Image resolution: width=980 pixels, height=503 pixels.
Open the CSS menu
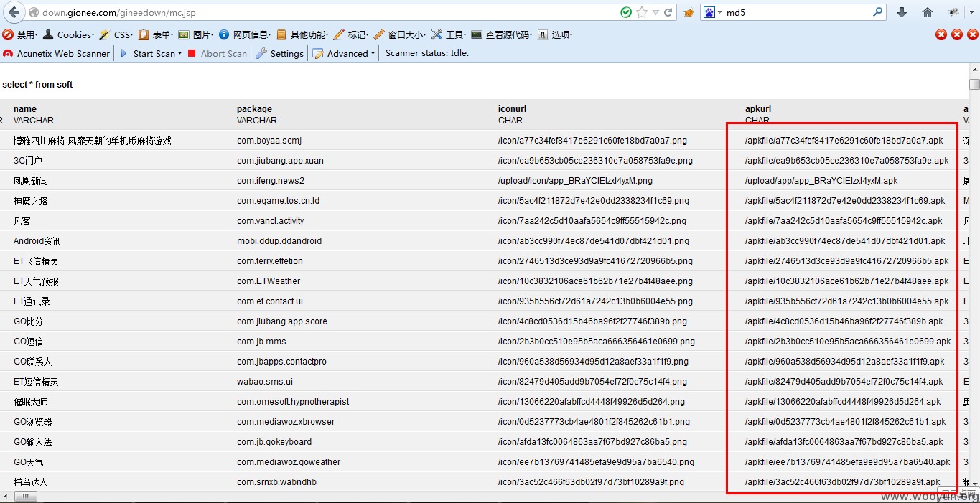[117, 34]
